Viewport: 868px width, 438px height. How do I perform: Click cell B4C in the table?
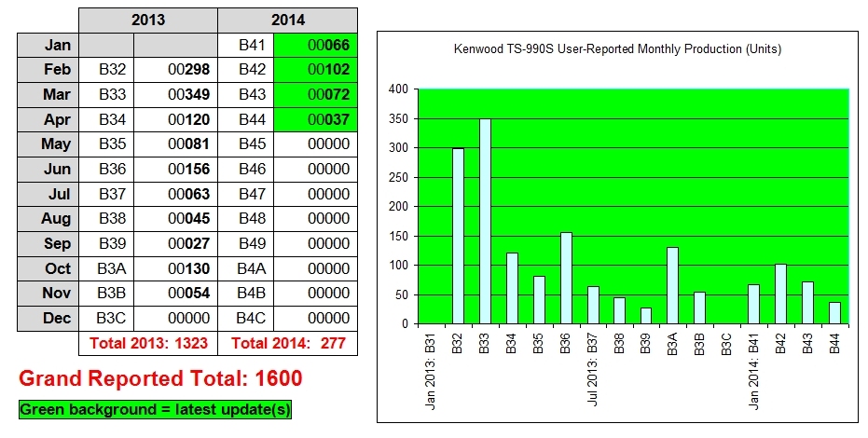click(x=246, y=319)
